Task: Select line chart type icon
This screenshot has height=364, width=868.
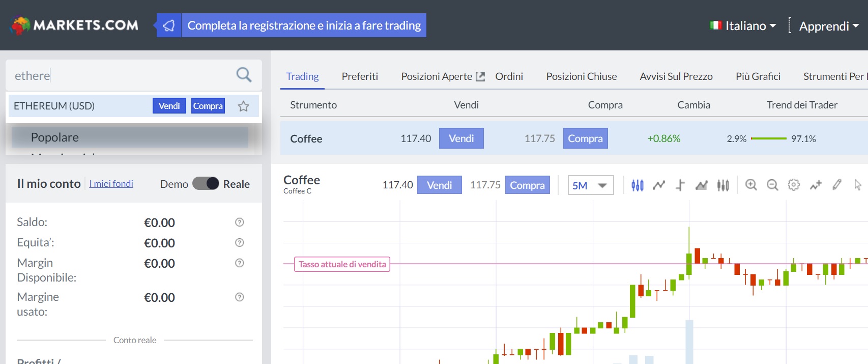Action: coord(659,185)
